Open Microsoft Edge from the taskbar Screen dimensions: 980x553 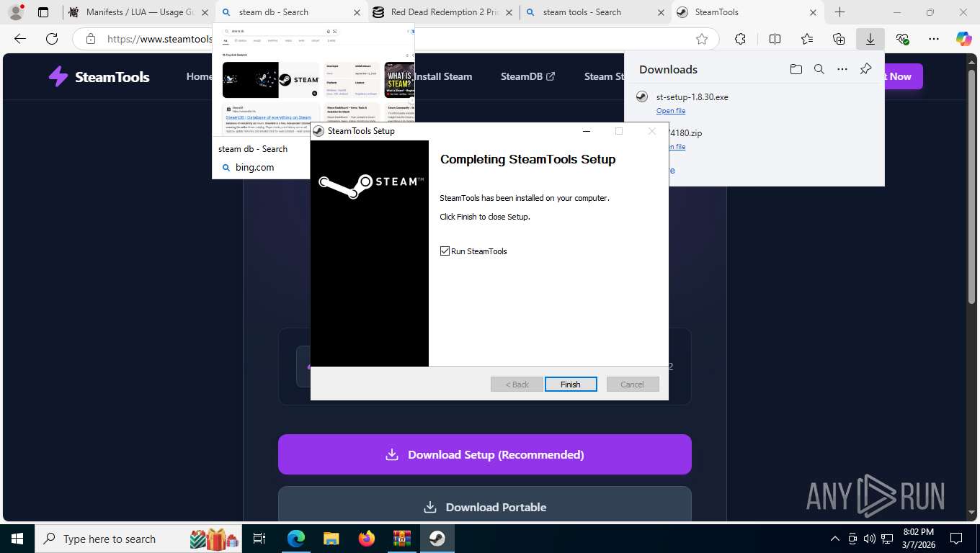coord(295,539)
